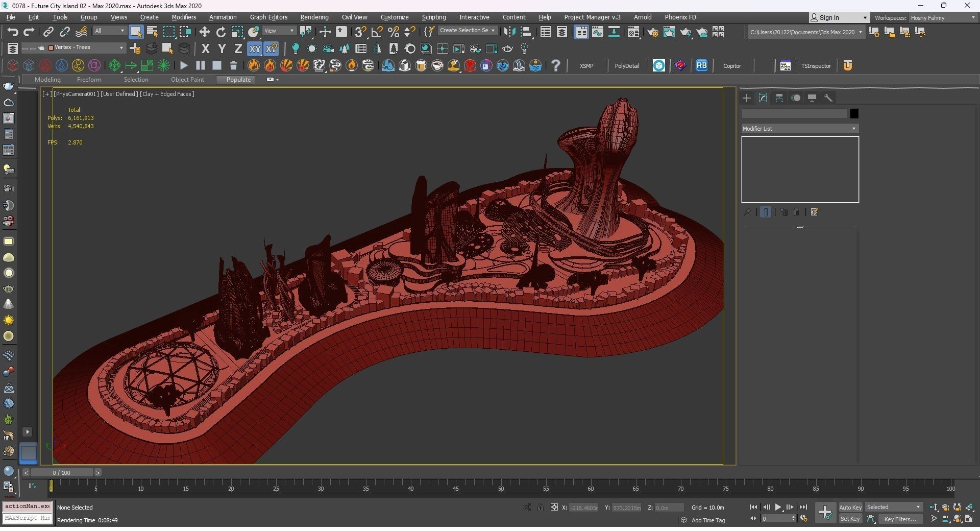
Task: Go to the end frame
Action: (x=803, y=508)
